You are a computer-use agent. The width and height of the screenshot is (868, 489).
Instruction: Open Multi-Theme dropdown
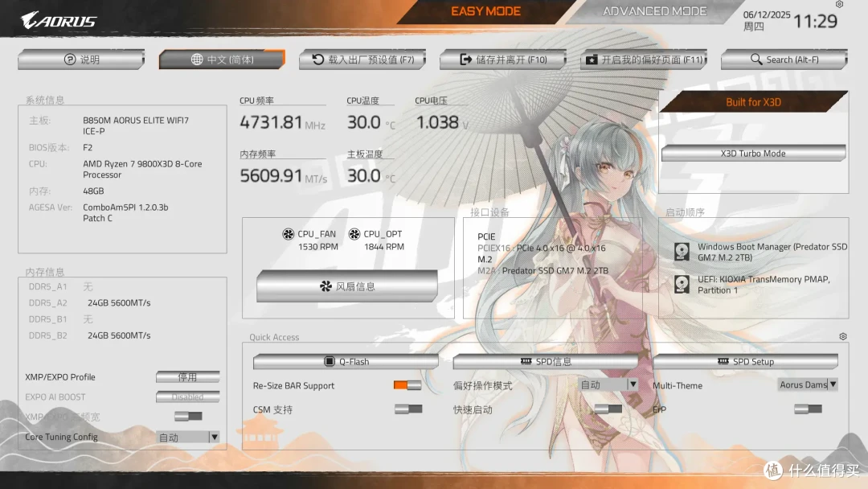808,384
